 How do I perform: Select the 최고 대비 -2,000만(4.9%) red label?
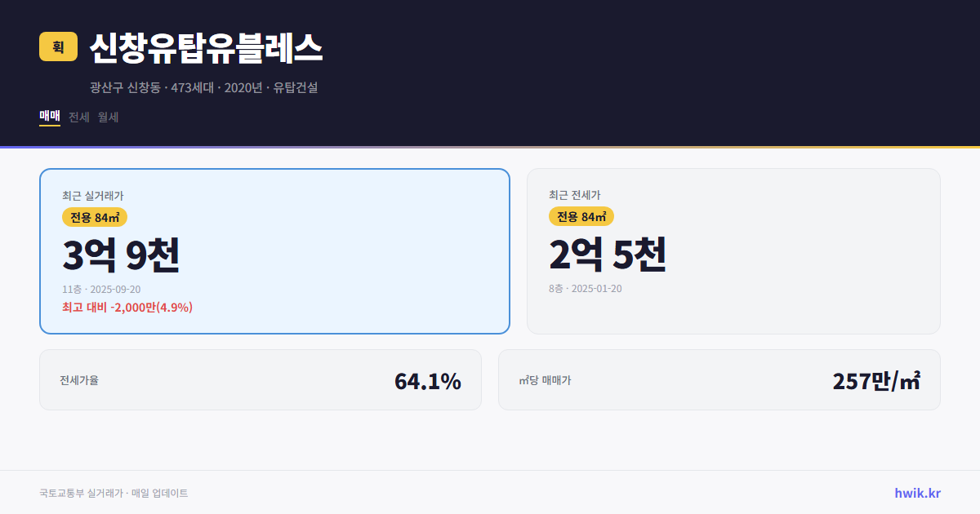click(x=127, y=307)
